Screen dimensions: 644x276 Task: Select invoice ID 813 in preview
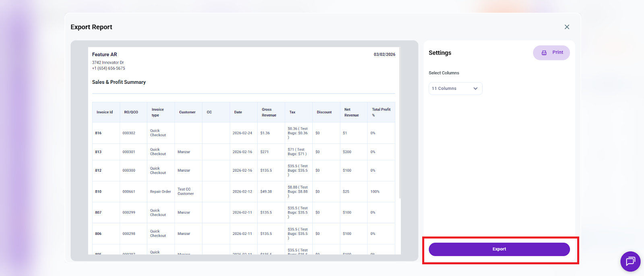(98, 152)
